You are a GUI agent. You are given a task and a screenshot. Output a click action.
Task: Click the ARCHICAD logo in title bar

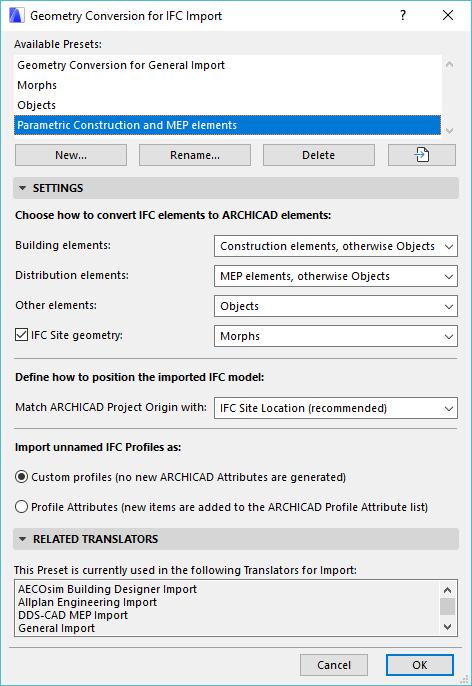click(16, 16)
